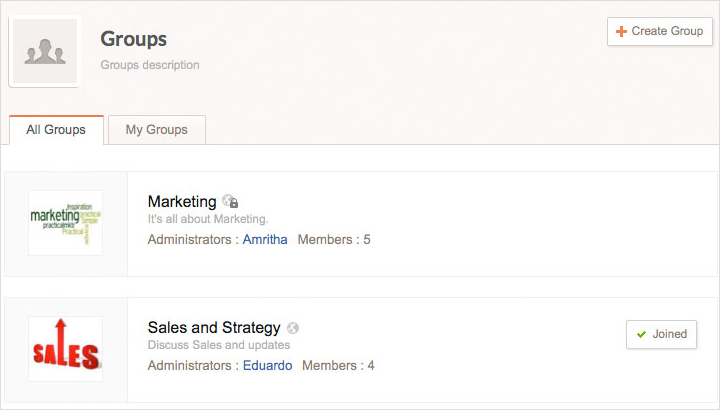Click the Groups avatar placeholder icon

point(44,52)
